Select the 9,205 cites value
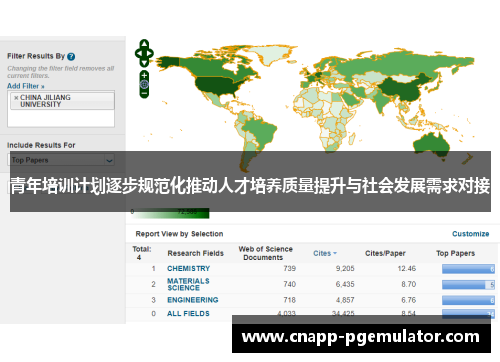 (345, 268)
